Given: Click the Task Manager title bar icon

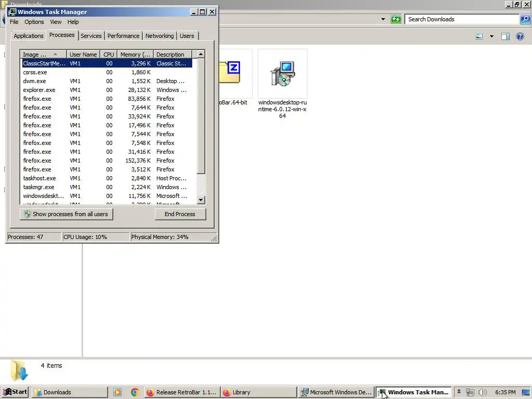Looking at the screenshot, I should pos(13,12).
